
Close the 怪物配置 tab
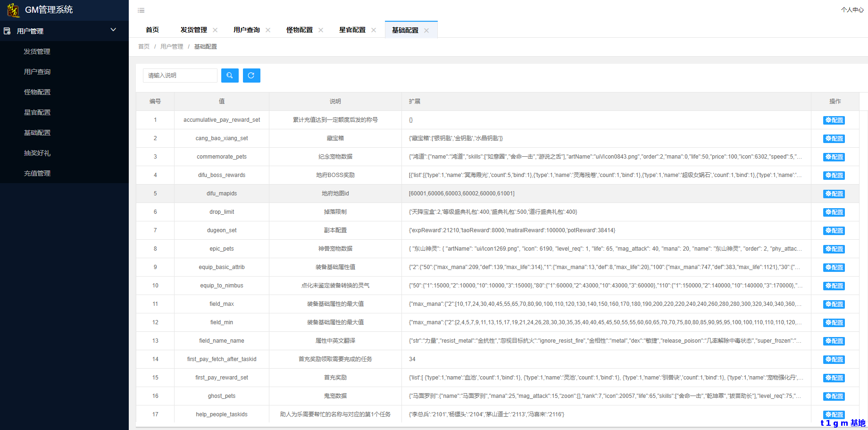click(x=321, y=30)
